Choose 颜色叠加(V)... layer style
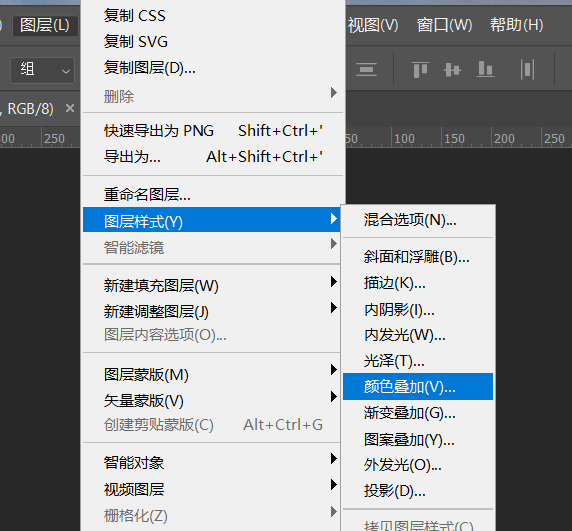572x531 pixels. coord(418,387)
